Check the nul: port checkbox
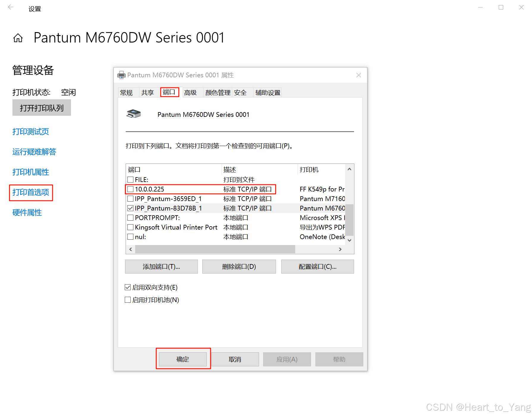 click(x=130, y=237)
